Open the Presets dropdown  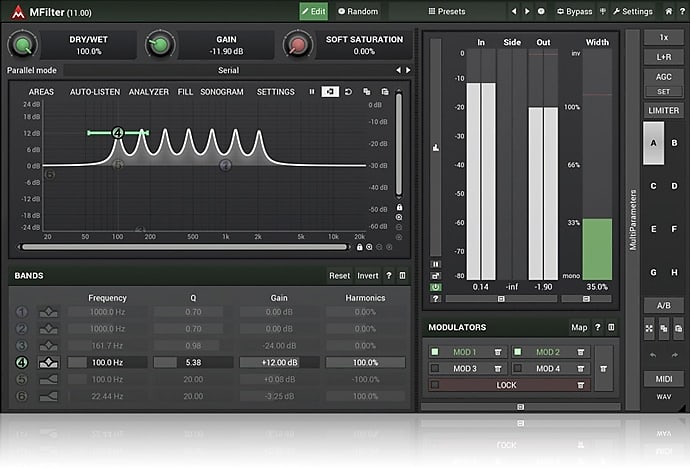point(446,12)
